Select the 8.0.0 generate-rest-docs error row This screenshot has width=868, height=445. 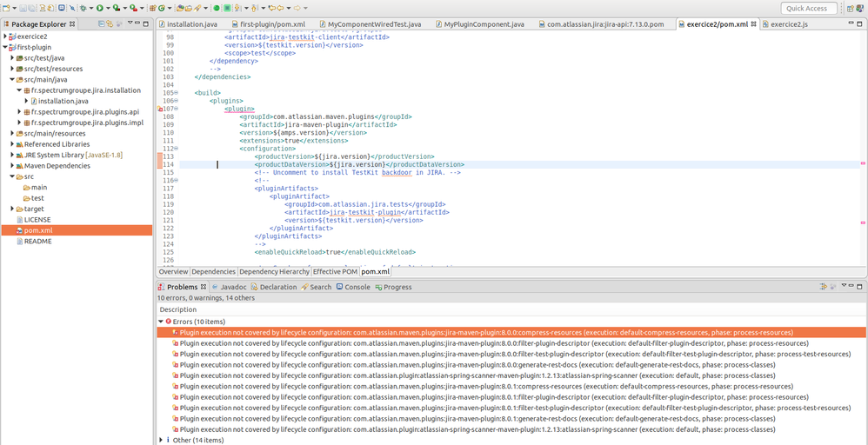pyautogui.click(x=511, y=365)
